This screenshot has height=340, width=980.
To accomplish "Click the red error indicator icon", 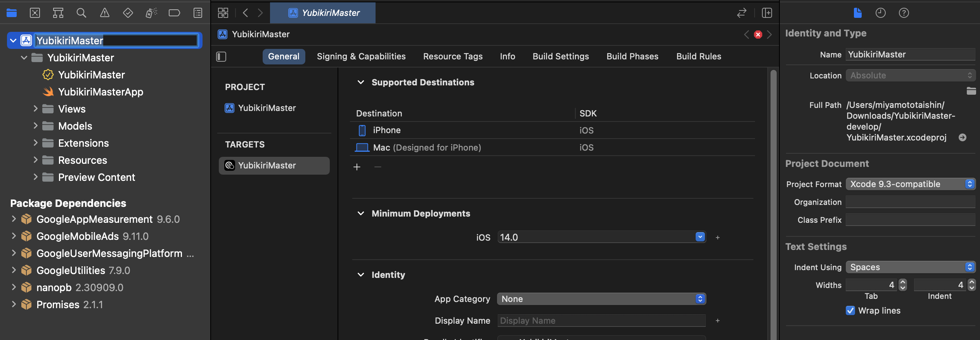I will click(x=758, y=35).
